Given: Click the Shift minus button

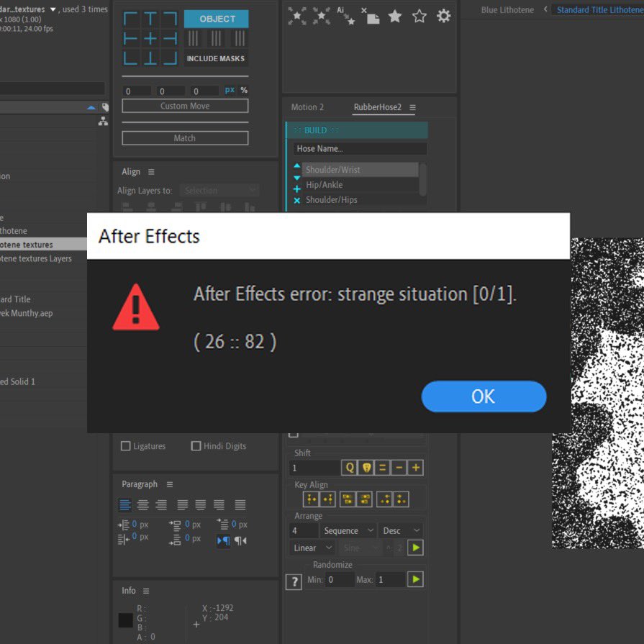Looking at the screenshot, I should [x=399, y=468].
